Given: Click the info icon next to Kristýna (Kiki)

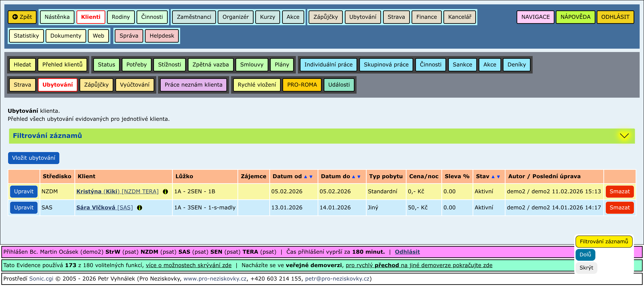Looking at the screenshot, I should click(165, 191).
